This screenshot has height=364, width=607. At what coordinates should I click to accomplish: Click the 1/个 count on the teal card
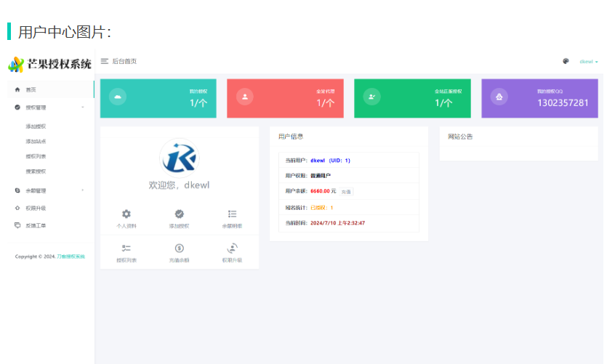tap(198, 103)
